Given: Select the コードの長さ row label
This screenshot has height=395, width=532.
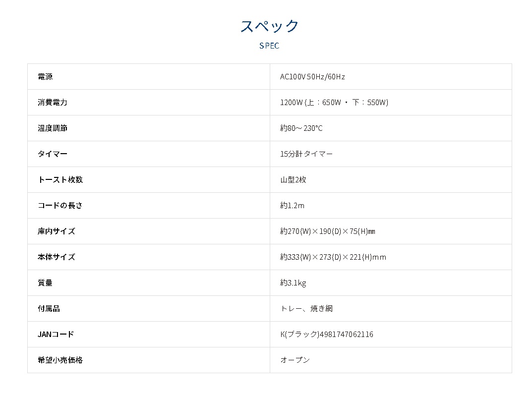Looking at the screenshot, I should (60, 206).
